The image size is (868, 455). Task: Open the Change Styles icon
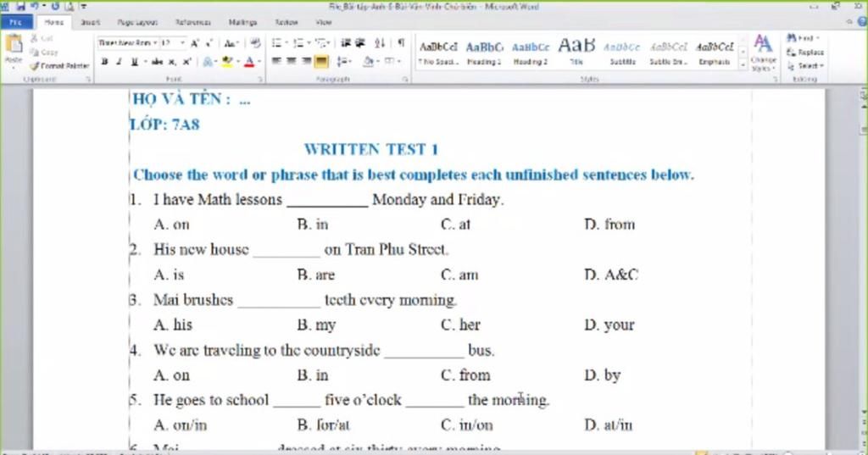(x=763, y=53)
